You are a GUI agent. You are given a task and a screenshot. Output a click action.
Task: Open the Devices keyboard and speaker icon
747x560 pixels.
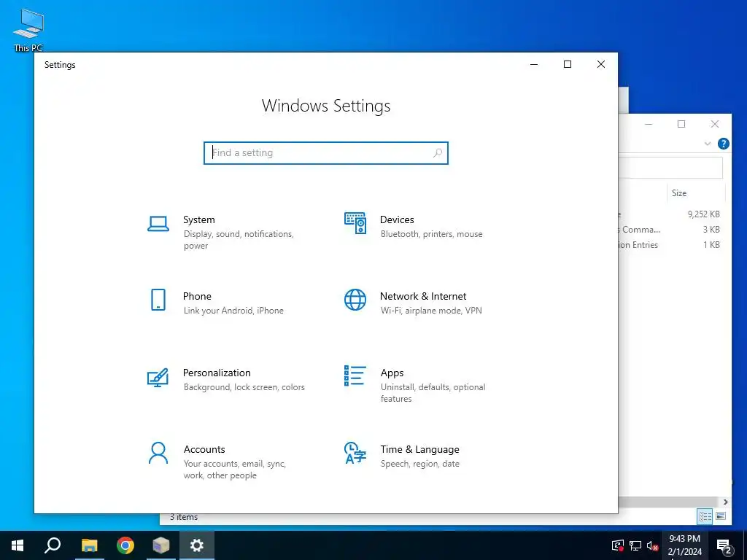click(355, 223)
